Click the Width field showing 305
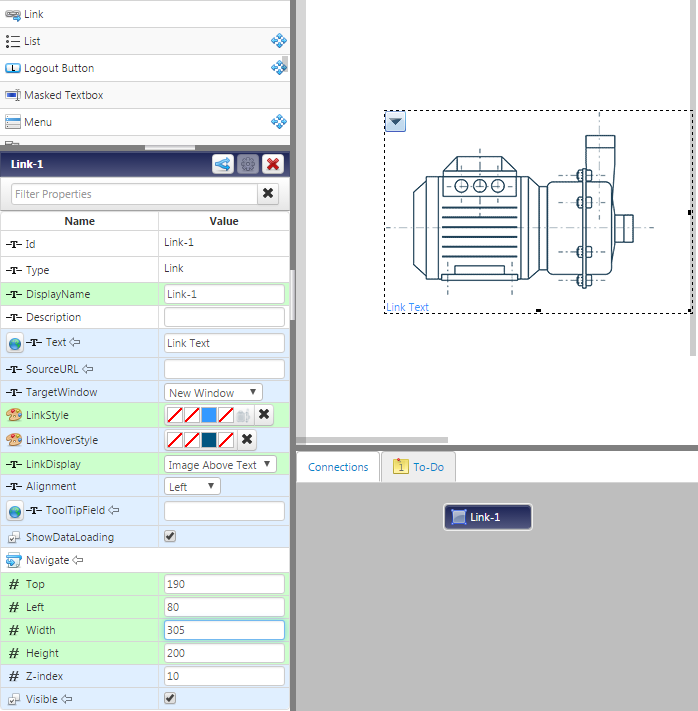Screen dimensions: 698x711 (224, 630)
